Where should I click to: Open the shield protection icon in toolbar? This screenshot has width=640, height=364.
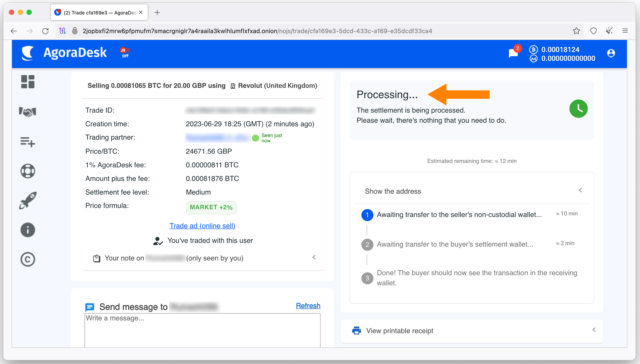593,31
